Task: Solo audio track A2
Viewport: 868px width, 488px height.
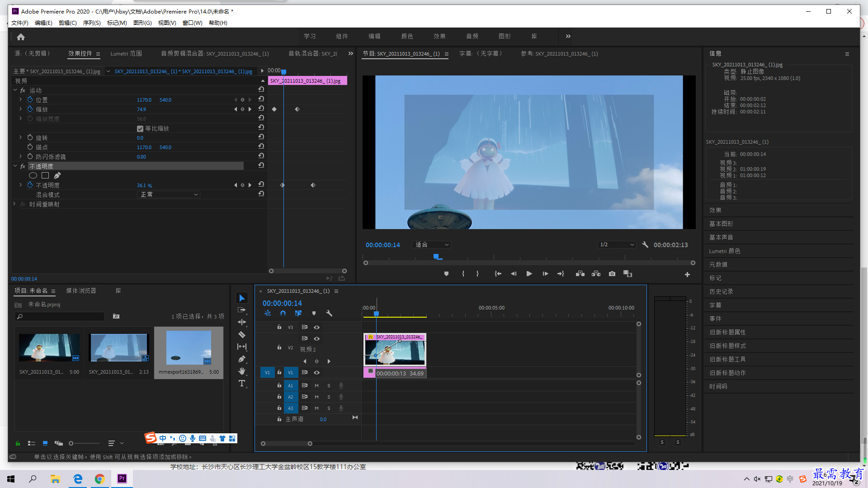Action: click(x=329, y=397)
